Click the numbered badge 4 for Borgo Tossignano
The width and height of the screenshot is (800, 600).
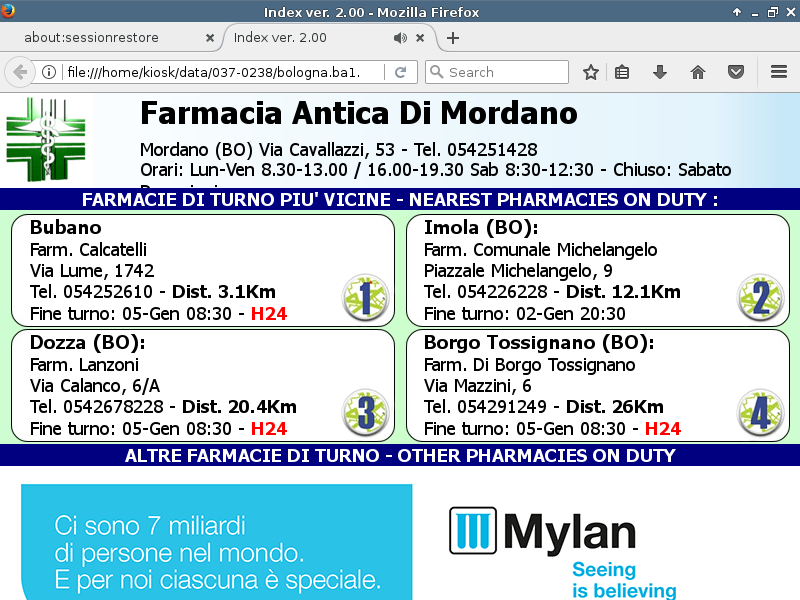pos(760,413)
